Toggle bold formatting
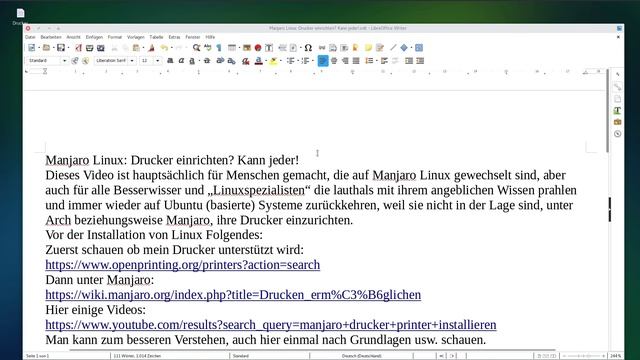Image resolution: width=640 pixels, height=360 pixels. (x=170, y=61)
